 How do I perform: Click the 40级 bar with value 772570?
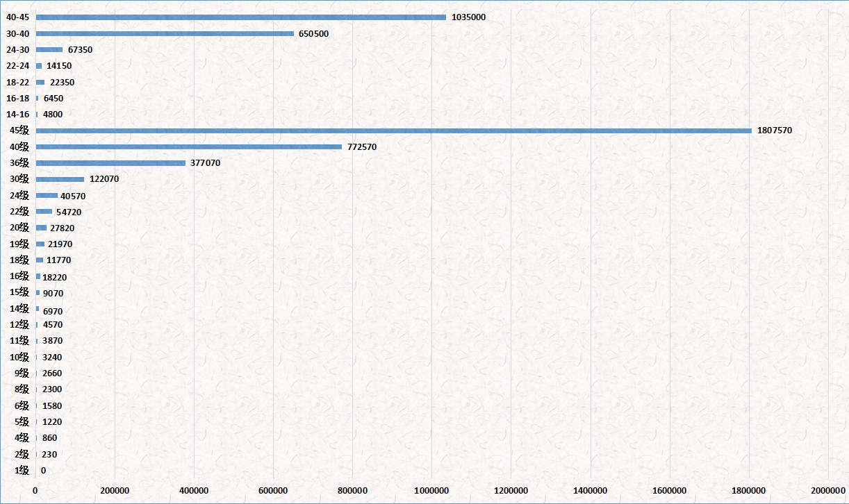tap(188, 146)
